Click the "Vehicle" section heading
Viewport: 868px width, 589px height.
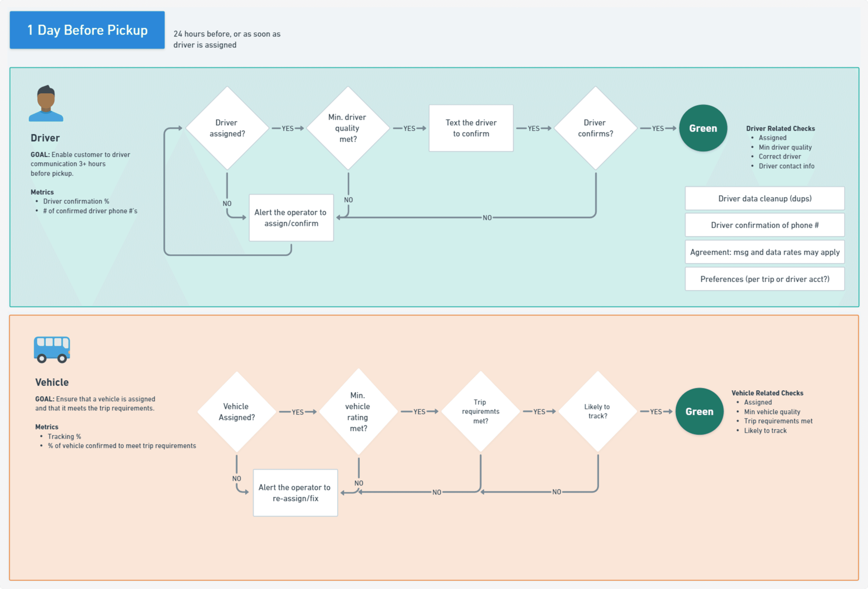point(52,382)
